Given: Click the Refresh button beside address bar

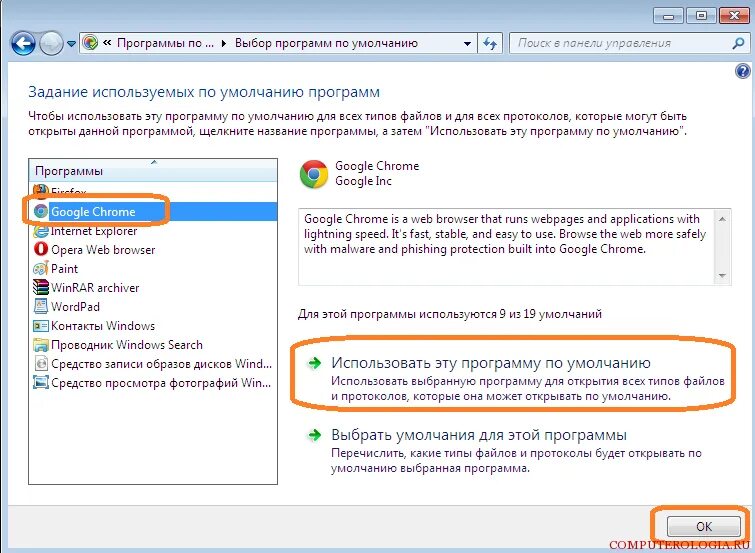Looking at the screenshot, I should (x=490, y=43).
